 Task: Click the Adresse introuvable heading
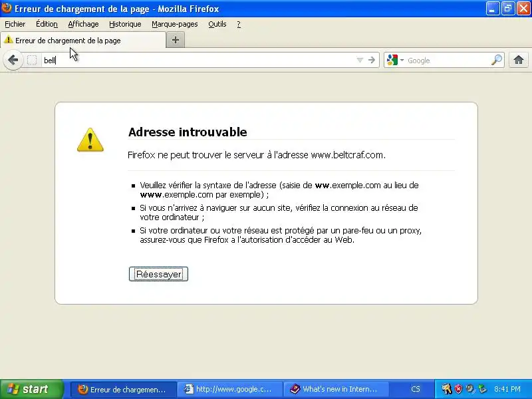[188, 132]
